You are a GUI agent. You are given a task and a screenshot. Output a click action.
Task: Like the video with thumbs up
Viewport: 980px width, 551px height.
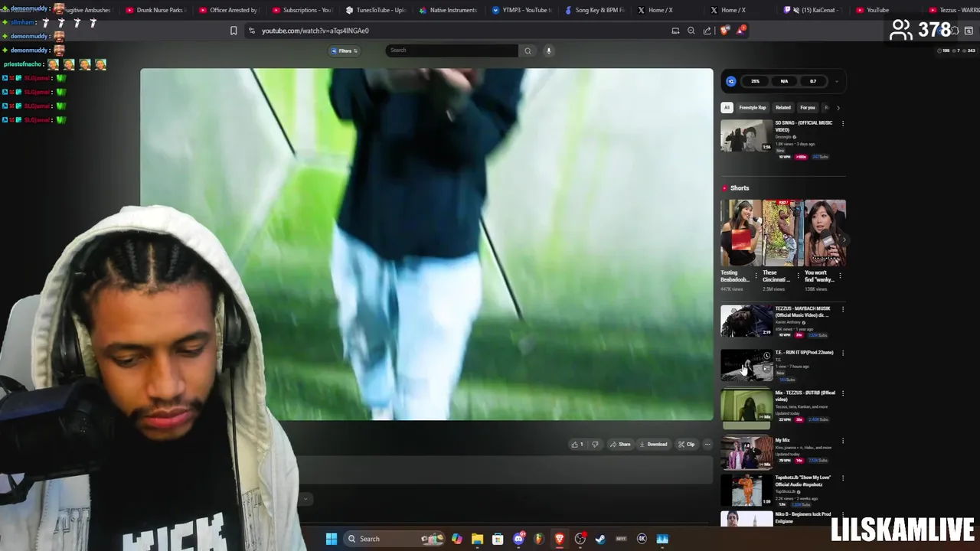click(577, 444)
